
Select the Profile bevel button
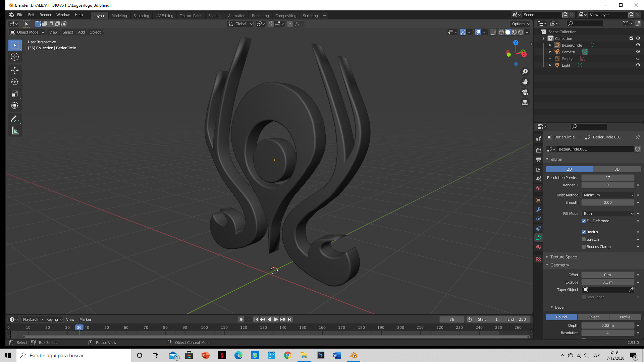point(625,317)
